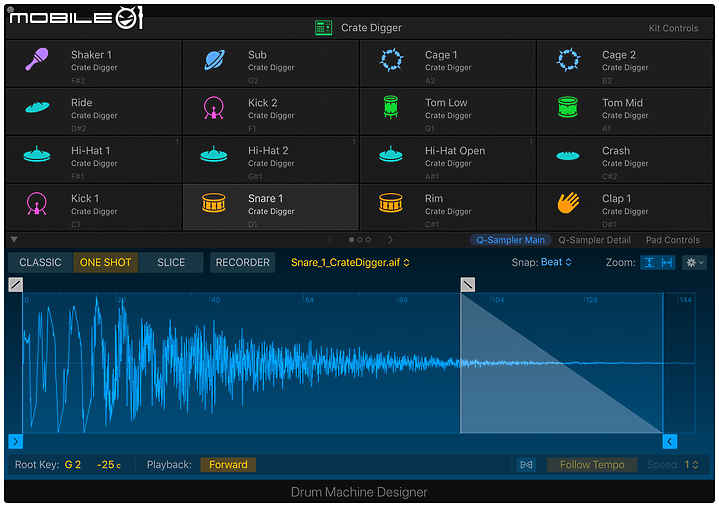Select ONE SHOT mode
This screenshot has height=507, width=719.
(105, 263)
